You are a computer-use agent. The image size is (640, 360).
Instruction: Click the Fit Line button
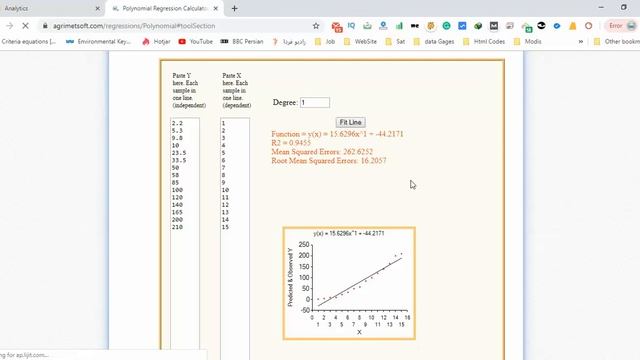tap(351, 122)
